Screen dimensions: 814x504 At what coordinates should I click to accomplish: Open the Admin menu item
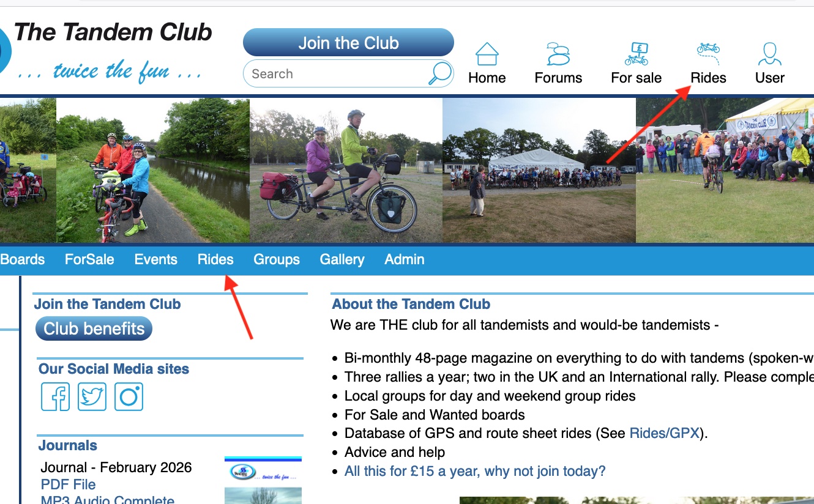point(405,259)
